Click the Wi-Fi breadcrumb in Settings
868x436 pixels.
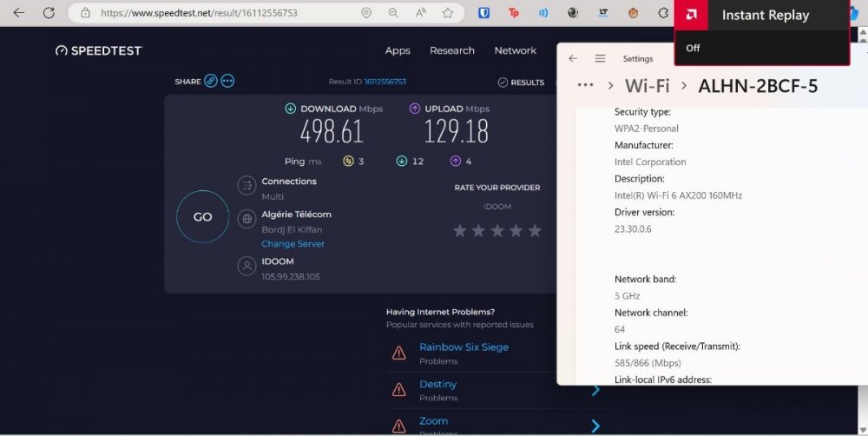point(648,86)
